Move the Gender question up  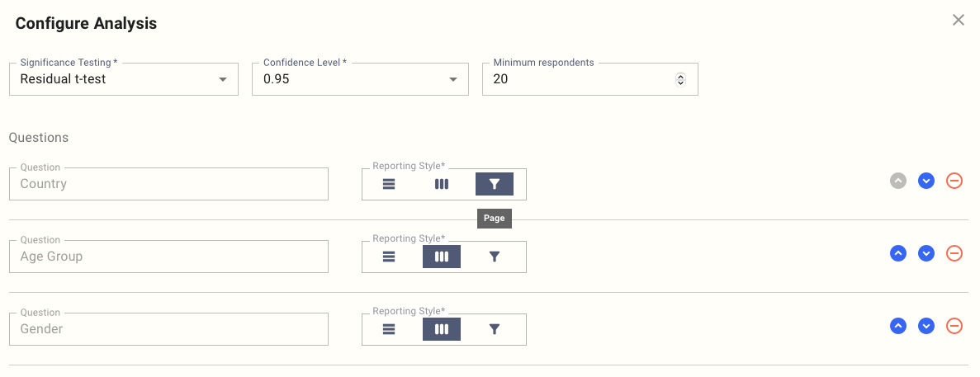coord(898,326)
